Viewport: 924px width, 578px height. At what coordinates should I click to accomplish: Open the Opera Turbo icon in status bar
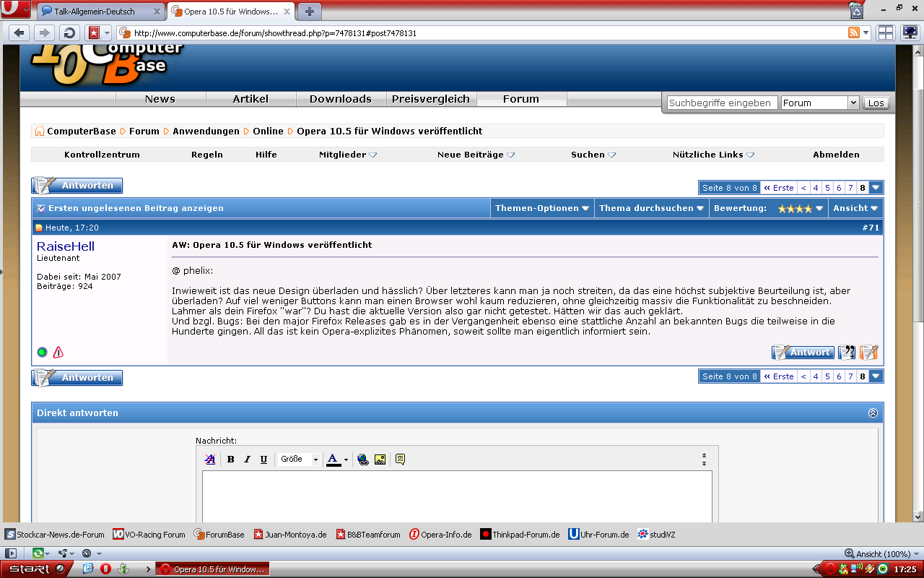pos(87,553)
